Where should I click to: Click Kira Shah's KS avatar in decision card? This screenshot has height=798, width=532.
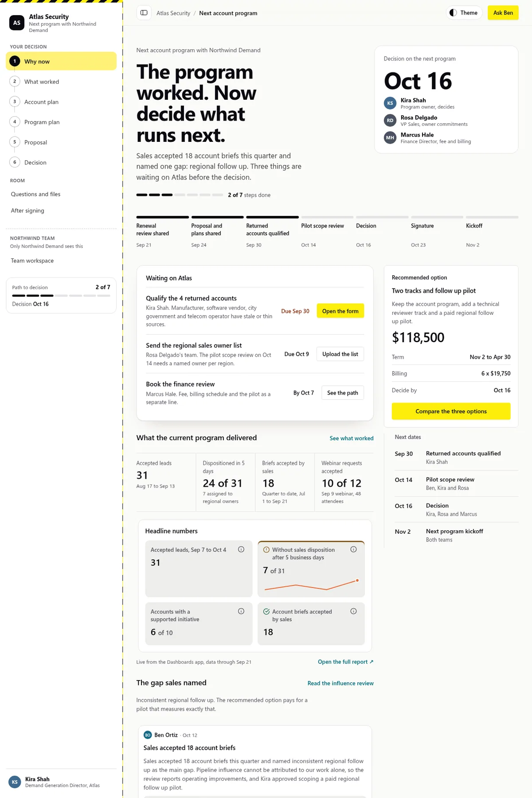[390, 103]
